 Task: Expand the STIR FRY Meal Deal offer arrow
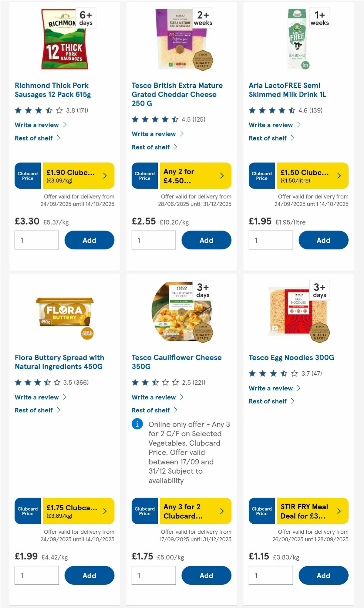pos(339,511)
